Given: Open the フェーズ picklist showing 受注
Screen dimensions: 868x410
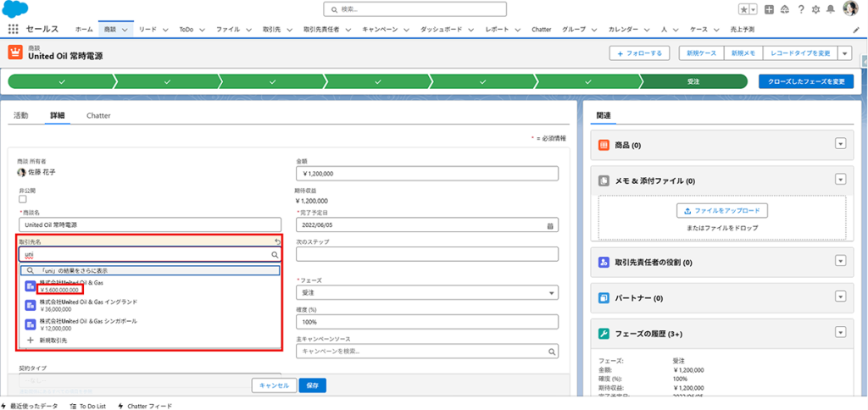Looking at the screenshot, I should (x=427, y=292).
